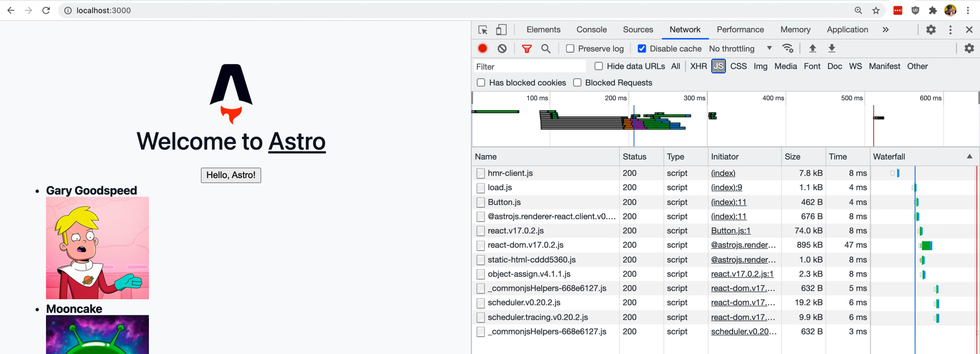The height and width of the screenshot is (354, 980).
Task: Open the Memory tab
Action: (x=795, y=29)
